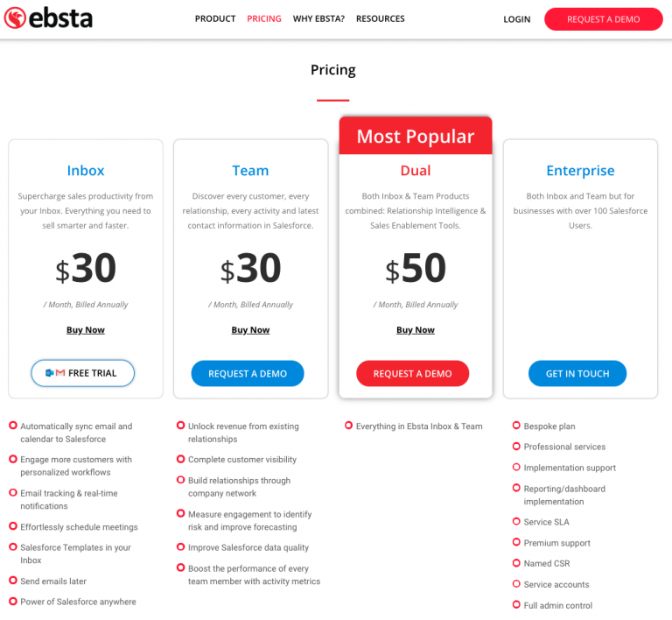
Task: Go to the Pricing menu item
Action: (264, 18)
